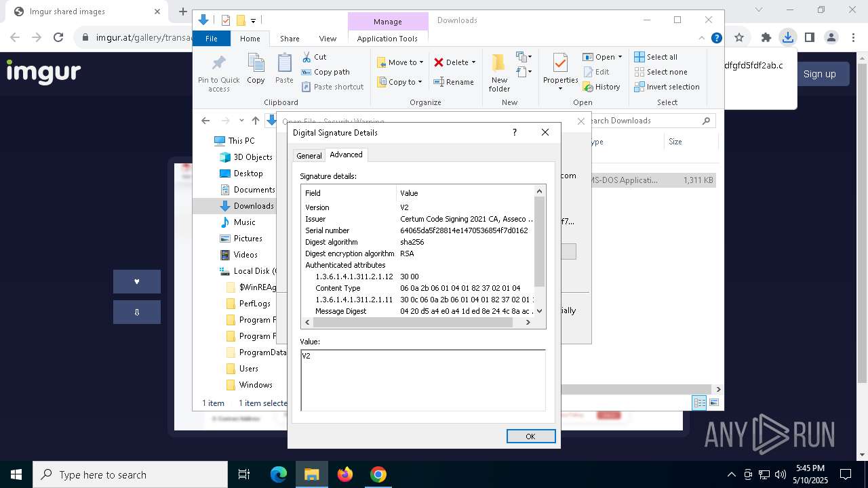Click the Up arrow in Explorer navigation
Viewport: 868px width, 488px height.
[255, 121]
